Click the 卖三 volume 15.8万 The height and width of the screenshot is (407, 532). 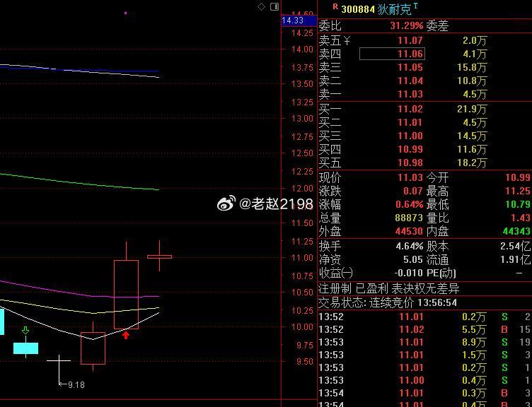(472, 67)
